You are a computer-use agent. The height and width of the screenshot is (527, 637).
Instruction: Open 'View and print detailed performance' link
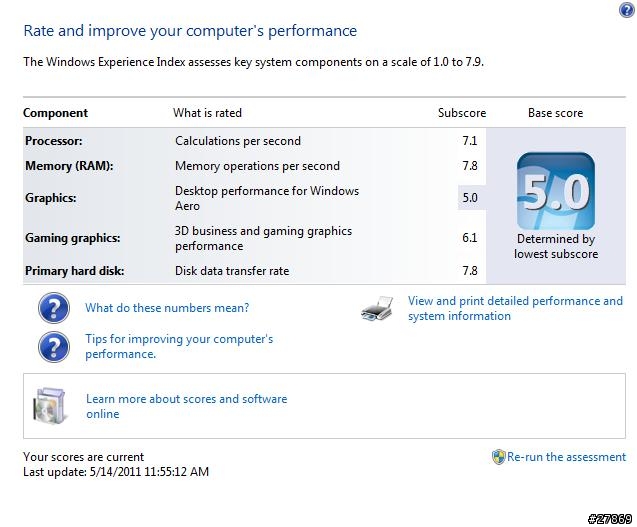[515, 308]
